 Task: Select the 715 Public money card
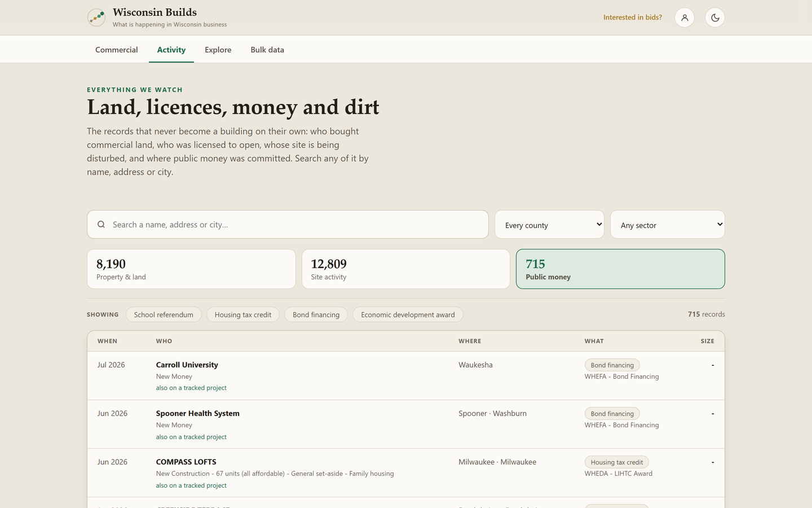point(620,269)
